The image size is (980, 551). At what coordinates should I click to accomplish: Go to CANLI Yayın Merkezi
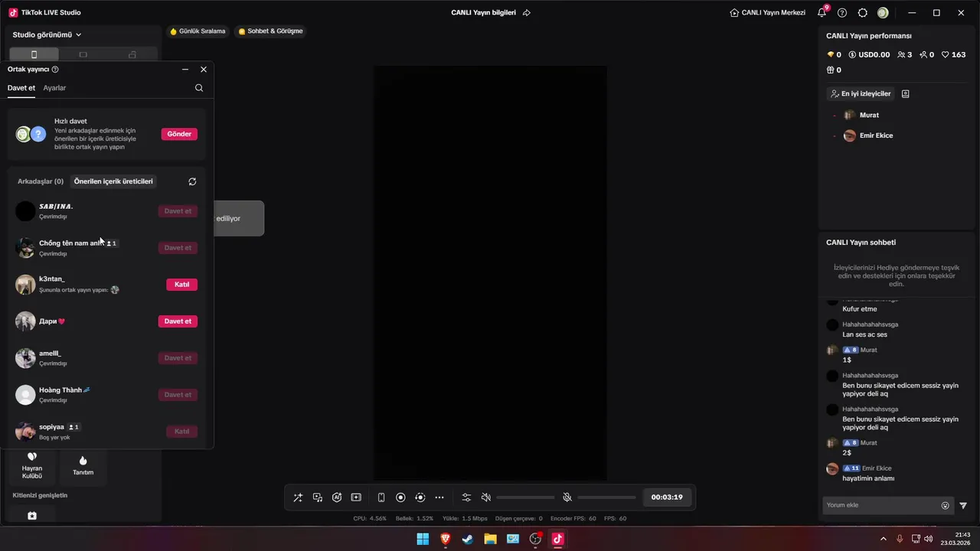click(767, 13)
